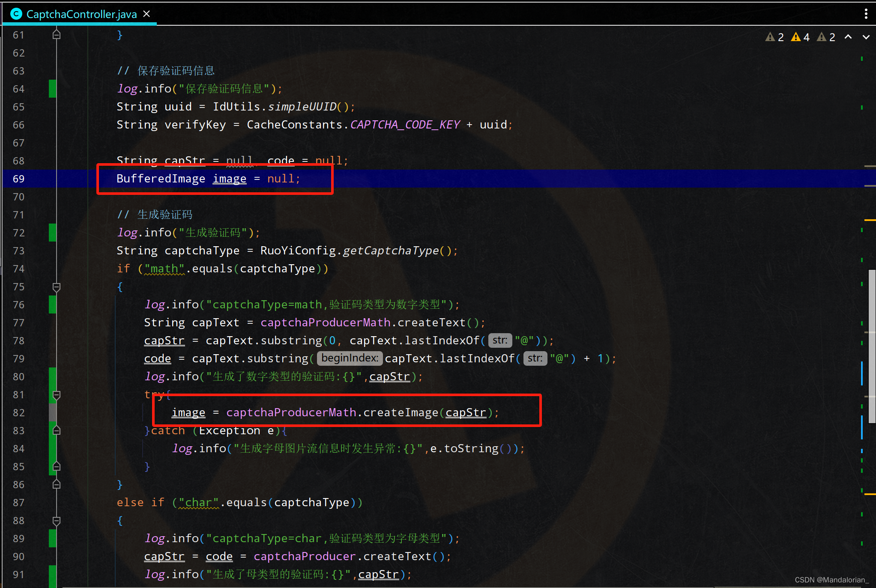Click getCaptchaType method call on line 73
This screenshot has width=876, height=588.
tap(391, 251)
